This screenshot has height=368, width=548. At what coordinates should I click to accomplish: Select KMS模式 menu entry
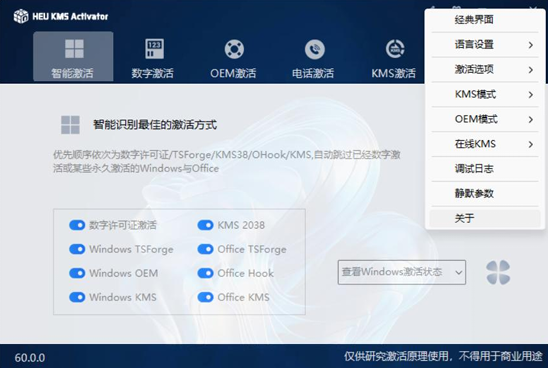point(485,94)
